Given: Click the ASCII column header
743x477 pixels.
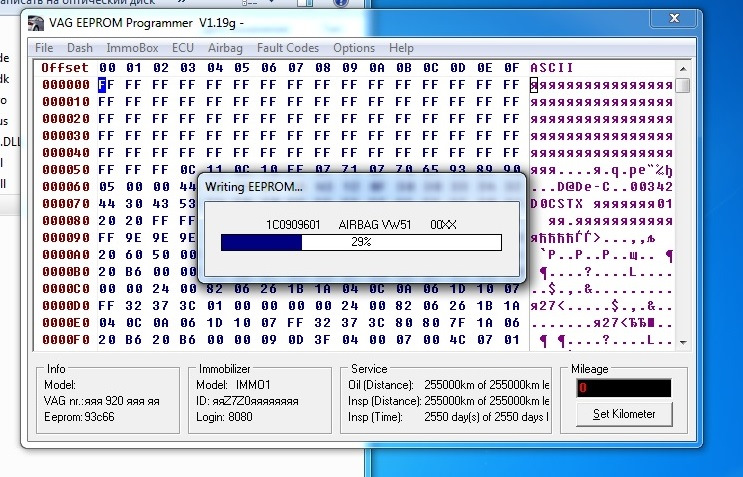Looking at the screenshot, I should 552,68.
